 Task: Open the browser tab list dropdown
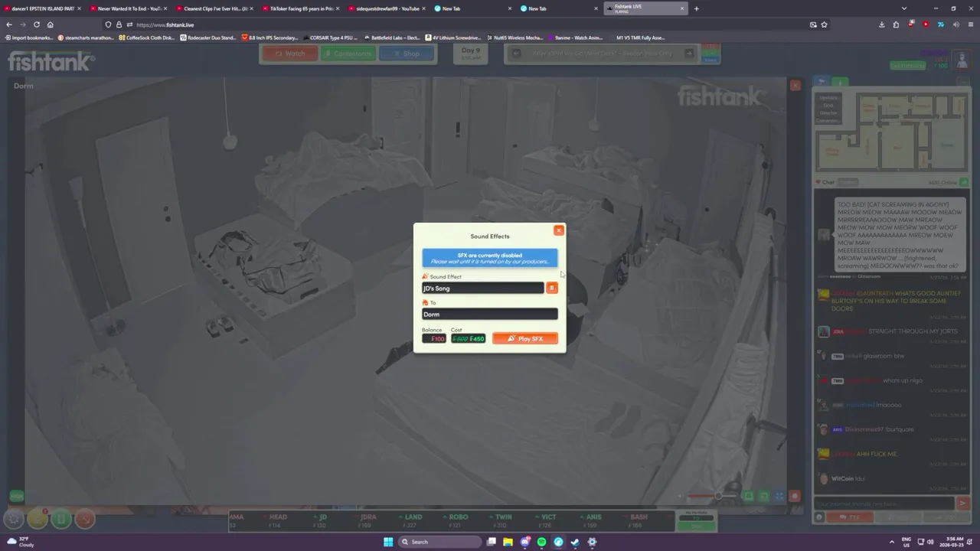tap(904, 8)
